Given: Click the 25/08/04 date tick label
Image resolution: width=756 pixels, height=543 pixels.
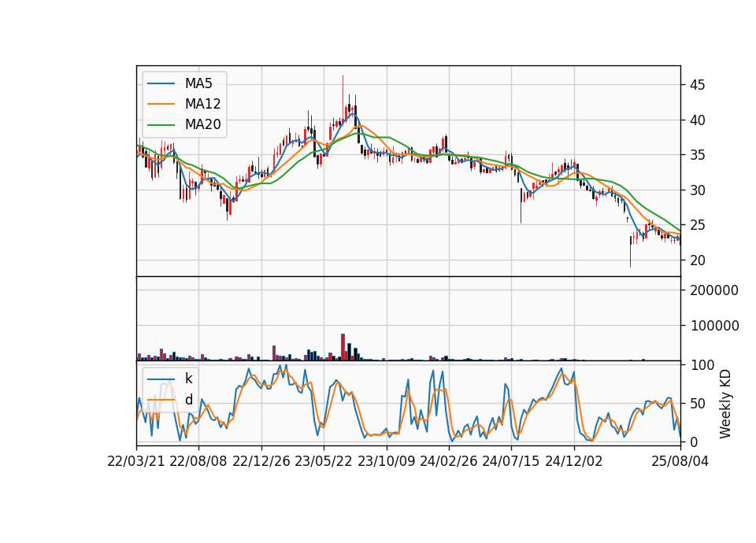Looking at the screenshot, I should tap(680, 461).
